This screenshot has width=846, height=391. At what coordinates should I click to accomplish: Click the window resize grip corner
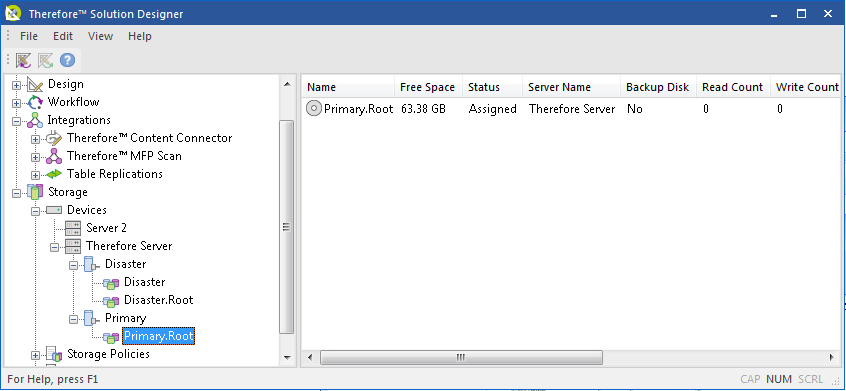pyautogui.click(x=835, y=380)
